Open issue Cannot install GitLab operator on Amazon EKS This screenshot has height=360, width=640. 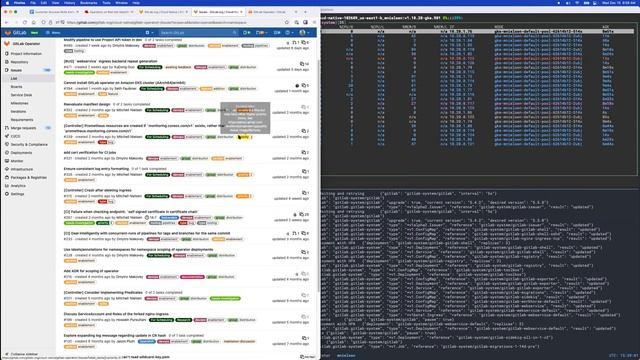click(124, 82)
